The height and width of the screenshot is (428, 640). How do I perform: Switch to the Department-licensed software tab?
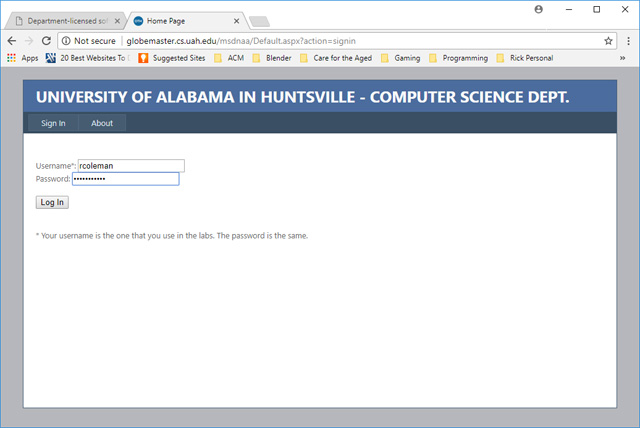(x=65, y=20)
